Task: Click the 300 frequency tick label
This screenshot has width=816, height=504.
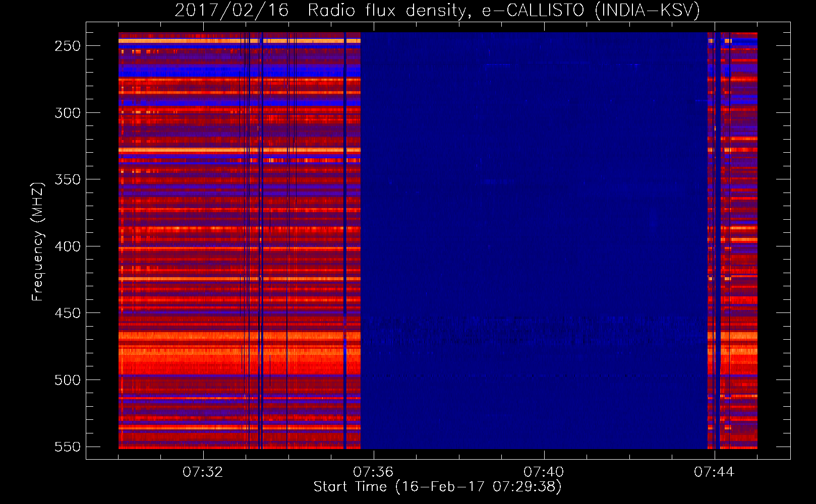Action: point(68,113)
